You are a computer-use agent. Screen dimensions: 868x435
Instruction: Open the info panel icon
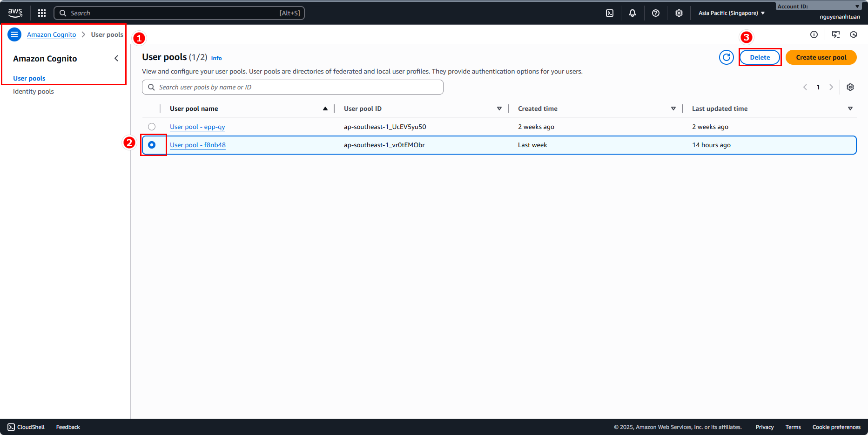coord(814,34)
